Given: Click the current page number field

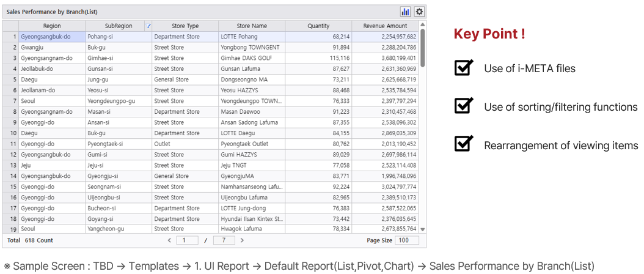Looking at the screenshot, I should (191, 240).
